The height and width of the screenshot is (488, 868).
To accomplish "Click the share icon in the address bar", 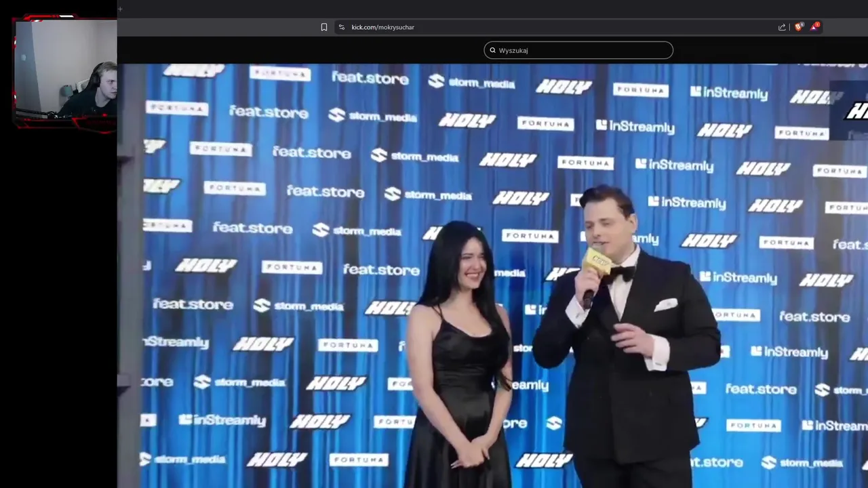I will (782, 27).
